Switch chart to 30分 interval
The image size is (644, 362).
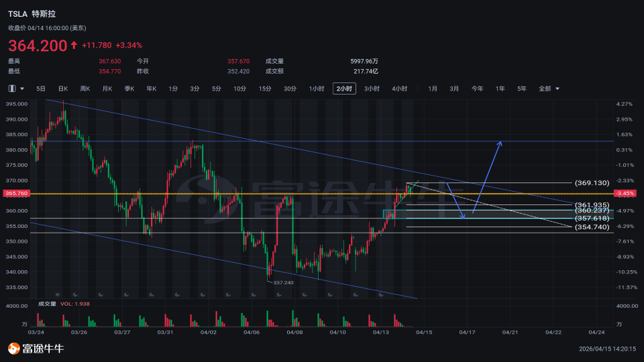pos(290,88)
